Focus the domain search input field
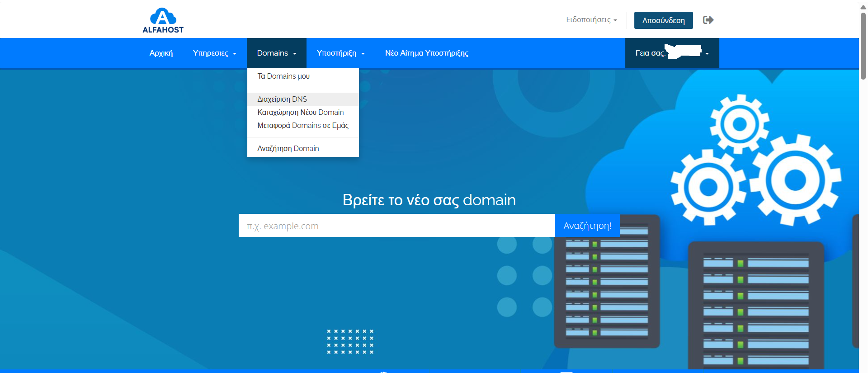This screenshot has height=373, width=868. point(396,226)
